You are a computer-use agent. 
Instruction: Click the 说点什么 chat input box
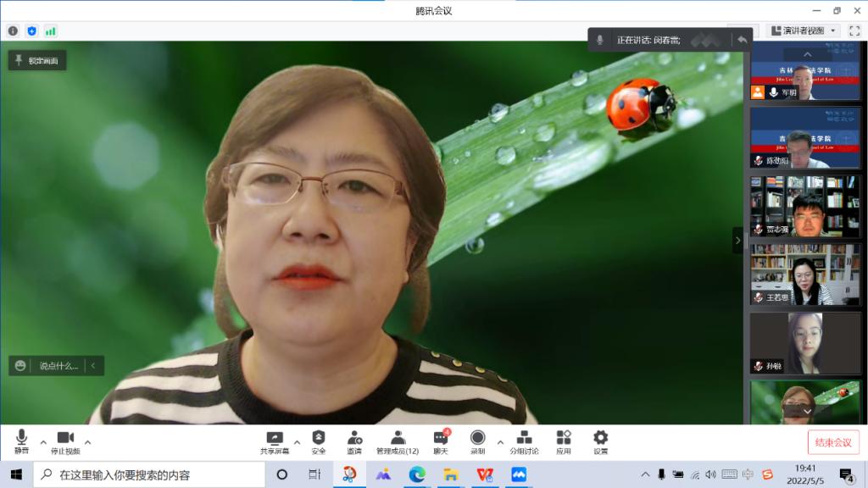(58, 366)
